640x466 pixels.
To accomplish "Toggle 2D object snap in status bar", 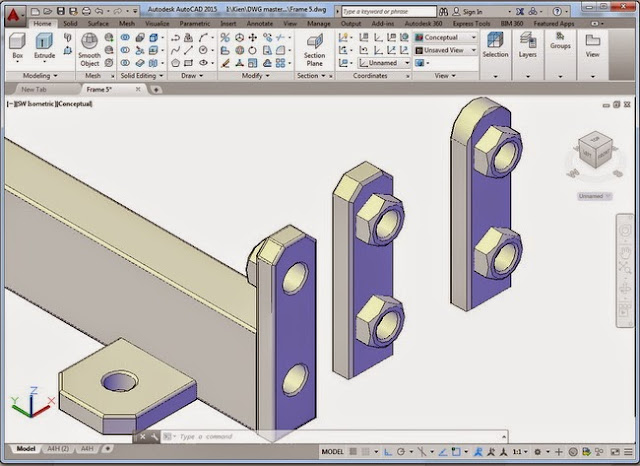I will [456, 452].
